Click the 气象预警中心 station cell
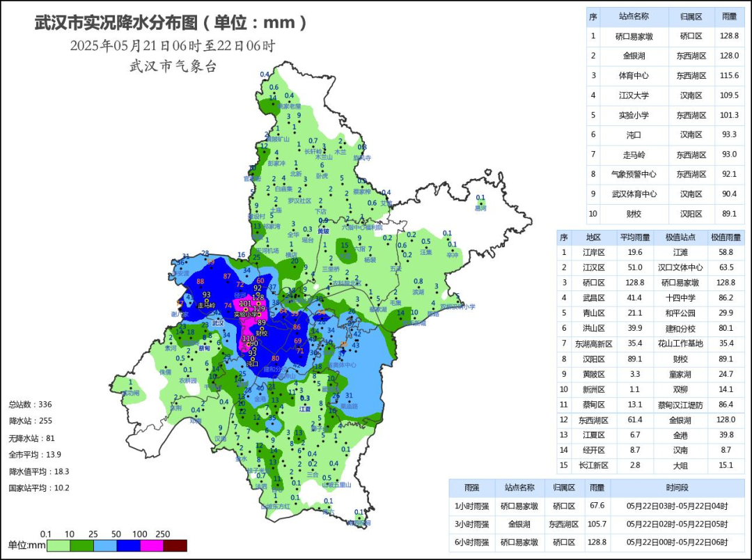 click(634, 174)
